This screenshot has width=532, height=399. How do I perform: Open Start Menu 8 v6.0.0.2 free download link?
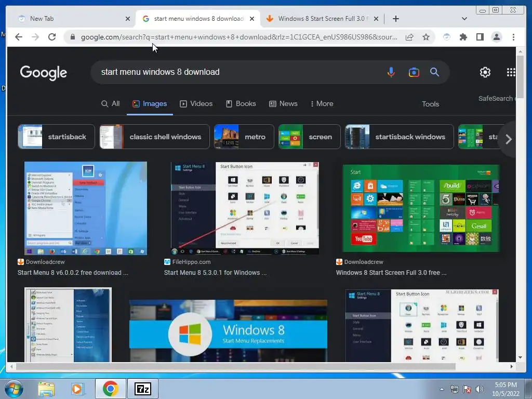coord(73,273)
